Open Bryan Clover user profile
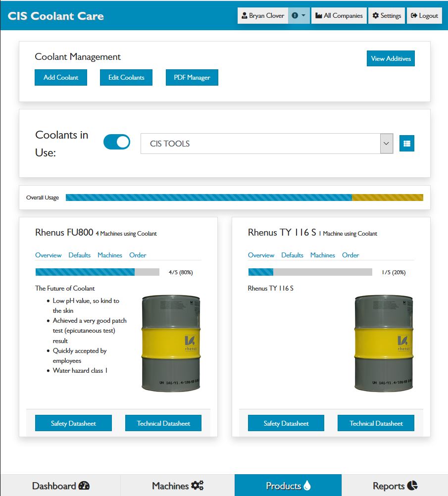 tap(263, 16)
